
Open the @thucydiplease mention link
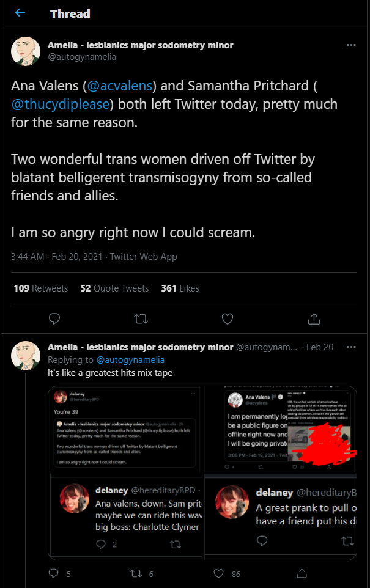(x=61, y=104)
